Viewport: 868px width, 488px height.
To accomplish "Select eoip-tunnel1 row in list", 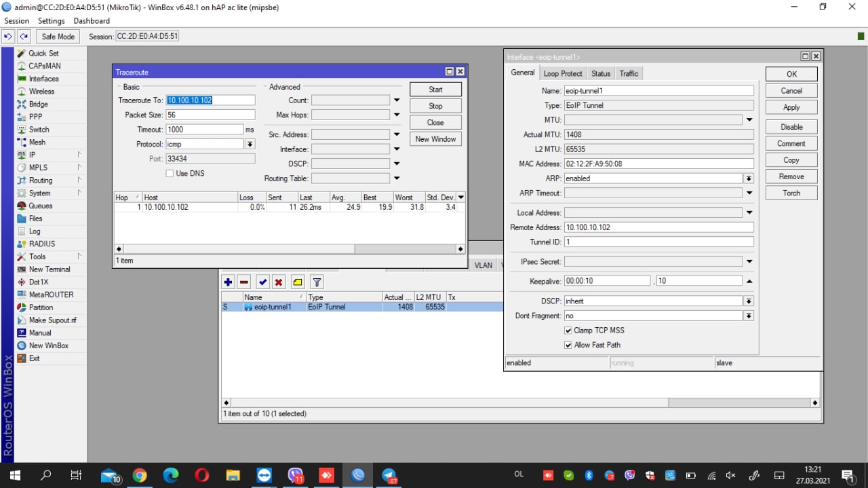I will (x=362, y=307).
